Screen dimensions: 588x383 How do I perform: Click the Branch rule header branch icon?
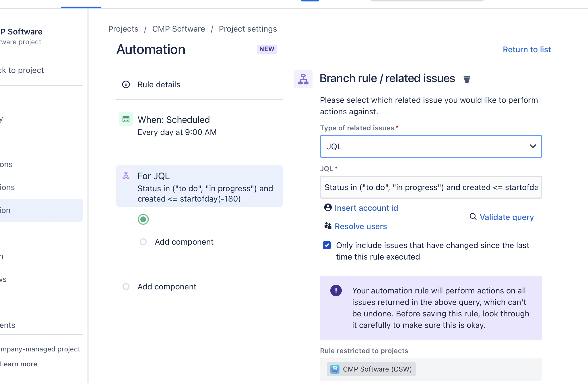click(303, 79)
